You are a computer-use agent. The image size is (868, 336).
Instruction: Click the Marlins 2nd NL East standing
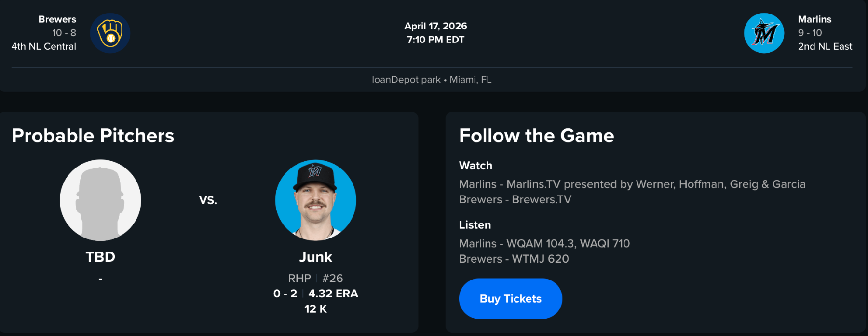click(825, 46)
